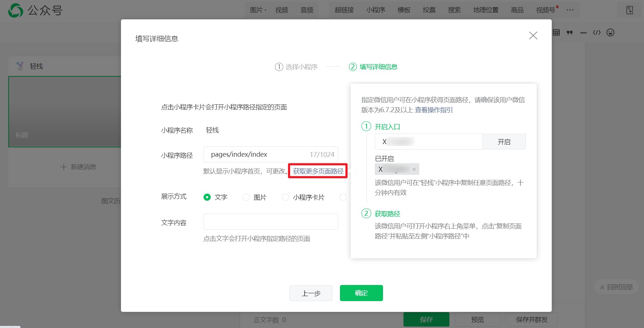Click the 公众号 logo icon
The height and width of the screenshot is (328, 644).
point(15,10)
